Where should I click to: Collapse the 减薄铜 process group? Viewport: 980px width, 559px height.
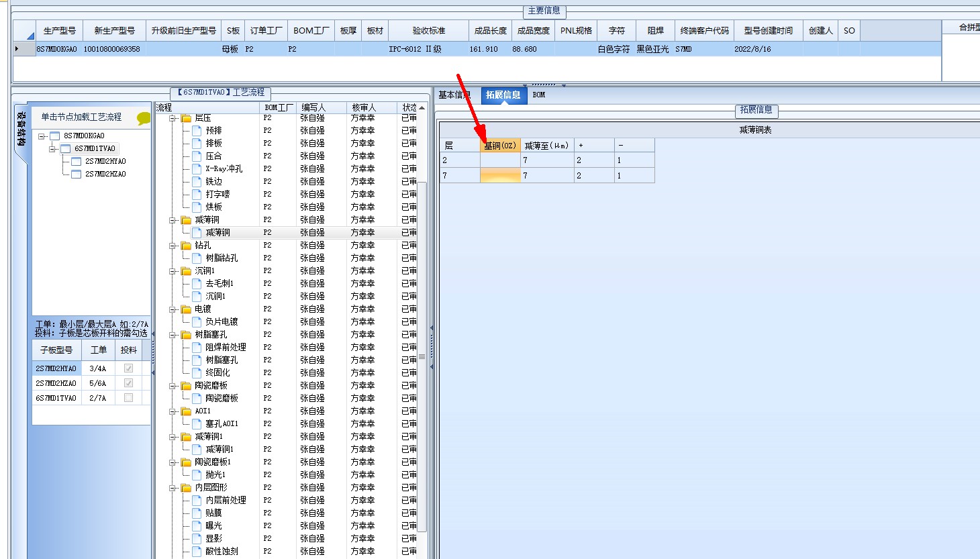173,219
